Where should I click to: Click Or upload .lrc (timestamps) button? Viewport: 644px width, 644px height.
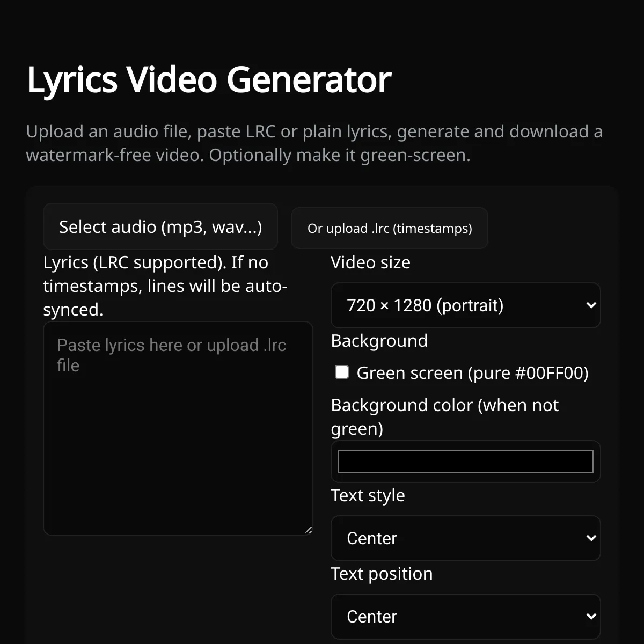390,228
